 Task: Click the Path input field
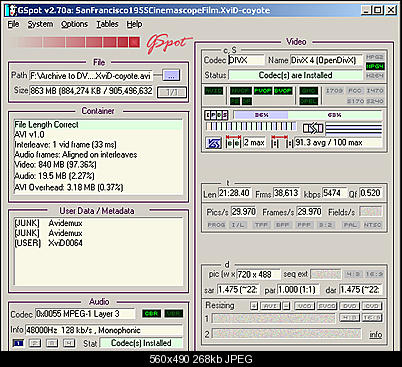[x=91, y=76]
